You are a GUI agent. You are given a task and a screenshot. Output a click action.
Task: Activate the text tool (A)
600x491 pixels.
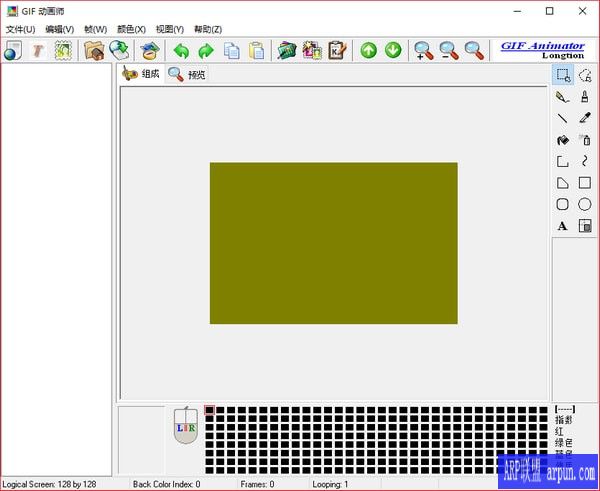tap(563, 226)
